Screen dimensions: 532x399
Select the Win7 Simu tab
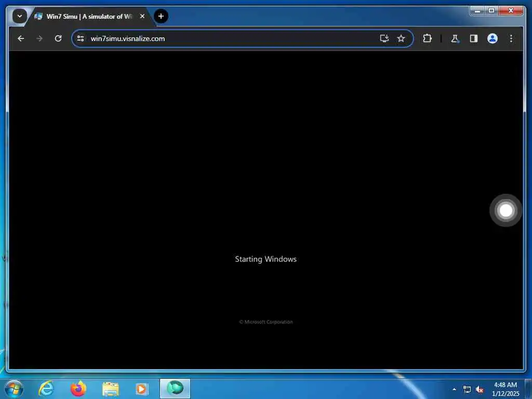pyautogui.click(x=90, y=16)
